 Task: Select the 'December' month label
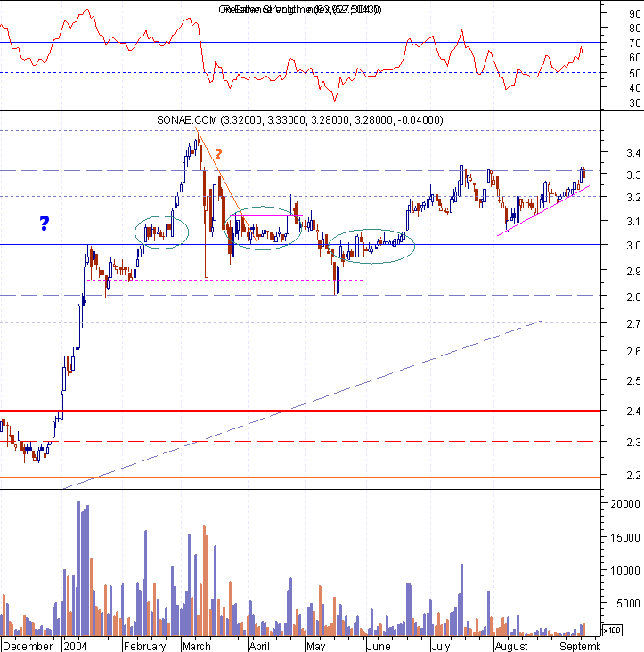[x=28, y=646]
